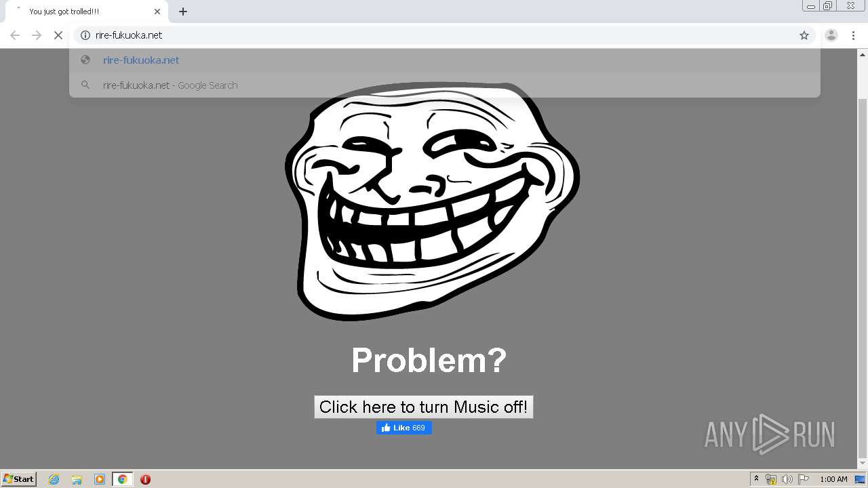Stop loading the page with the X button
Viewport: 868px width, 488px height.
click(58, 35)
